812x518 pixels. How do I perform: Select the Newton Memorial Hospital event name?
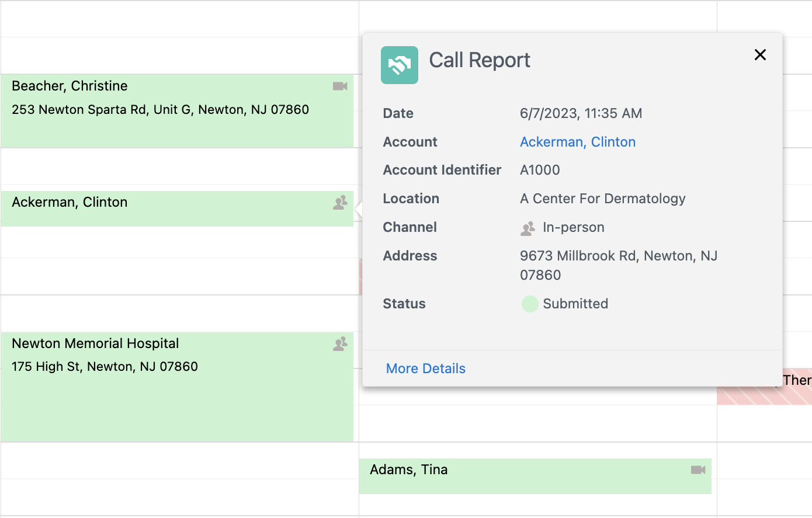[95, 343]
